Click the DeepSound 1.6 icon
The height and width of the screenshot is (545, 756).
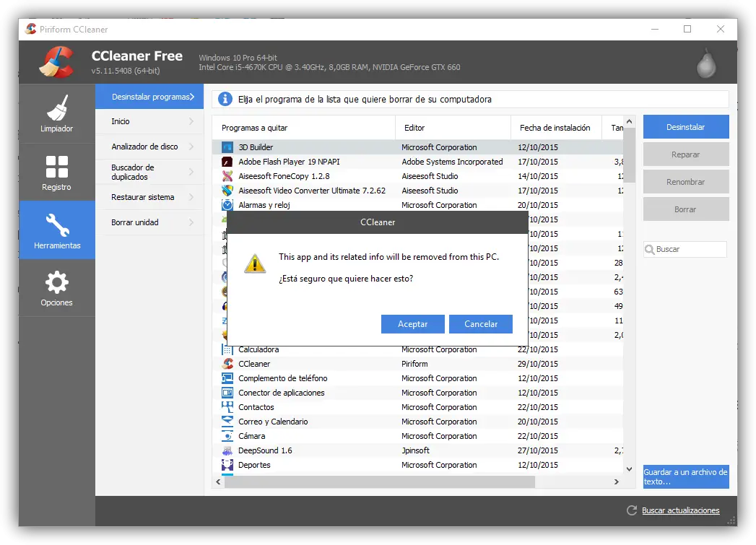pyautogui.click(x=227, y=450)
